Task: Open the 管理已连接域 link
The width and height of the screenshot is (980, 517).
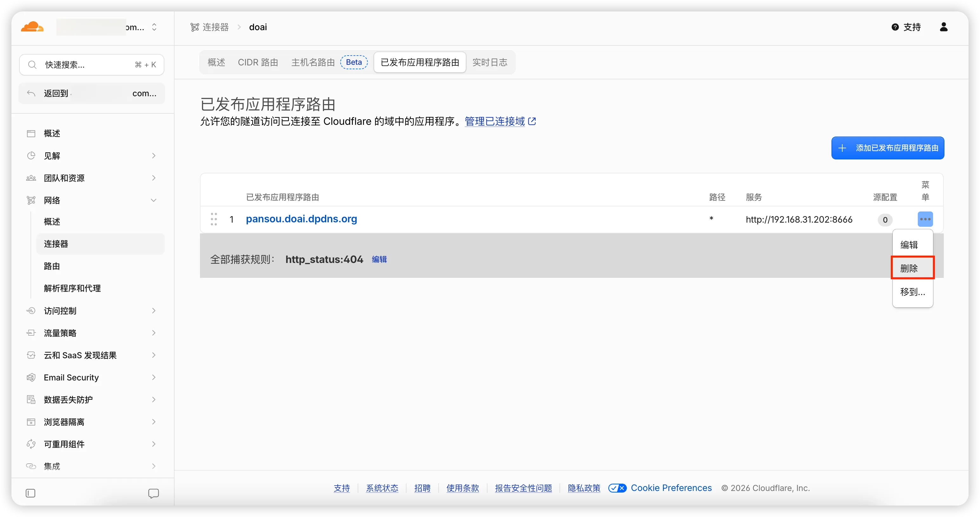Action: click(x=500, y=121)
